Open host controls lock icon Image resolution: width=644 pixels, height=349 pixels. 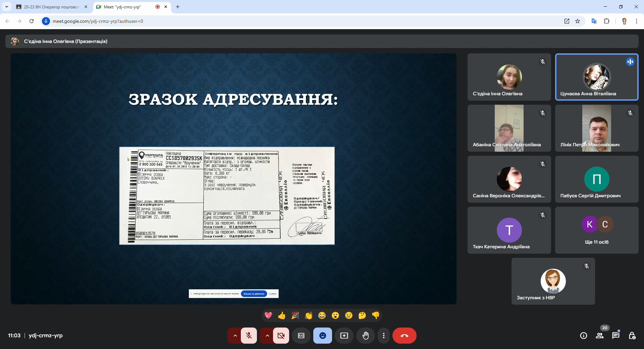pyautogui.click(x=632, y=336)
